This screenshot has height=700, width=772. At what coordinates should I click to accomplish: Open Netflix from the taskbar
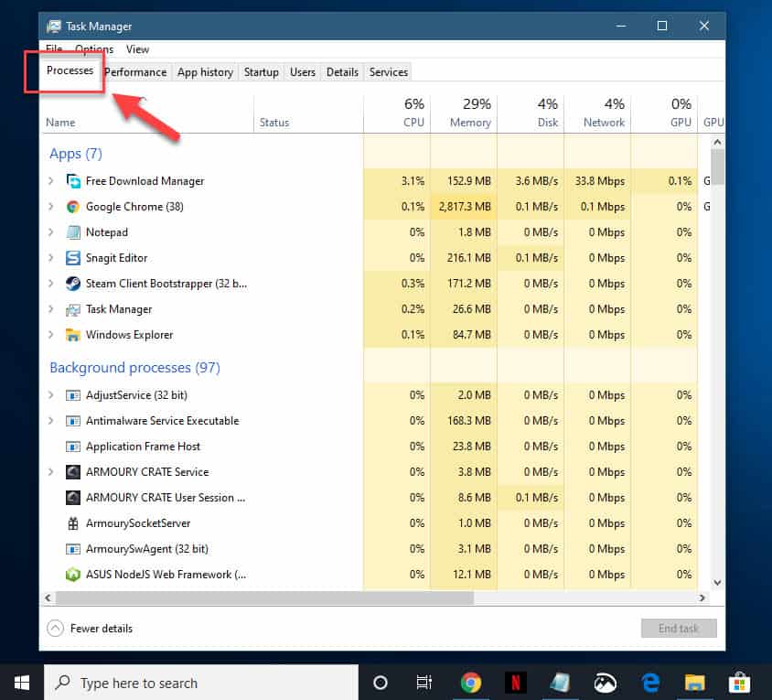pos(516,683)
